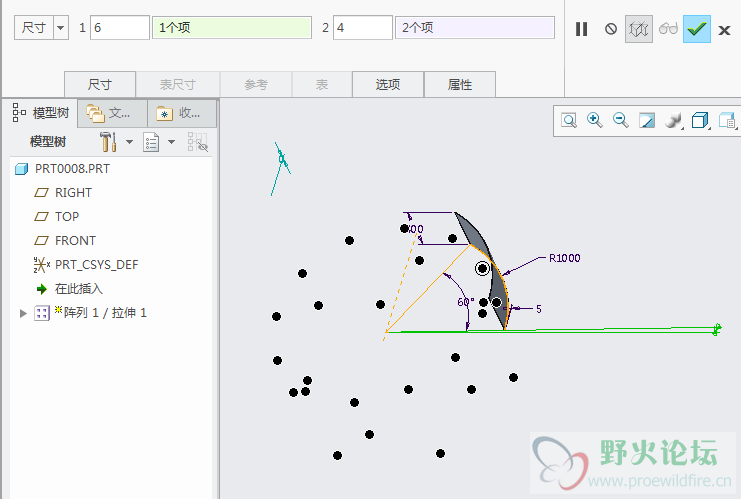The image size is (741, 499).
Task: Click the view manager icon
Action: [x=727, y=120]
